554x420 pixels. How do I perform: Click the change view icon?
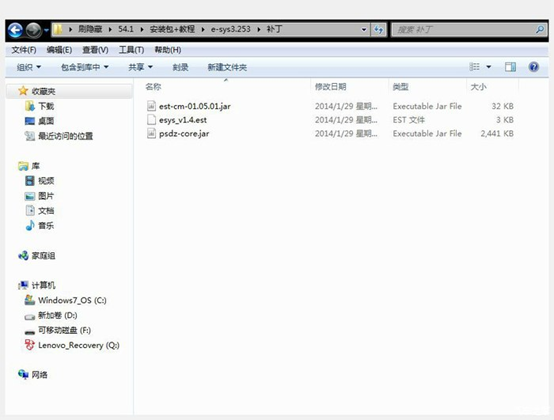474,67
